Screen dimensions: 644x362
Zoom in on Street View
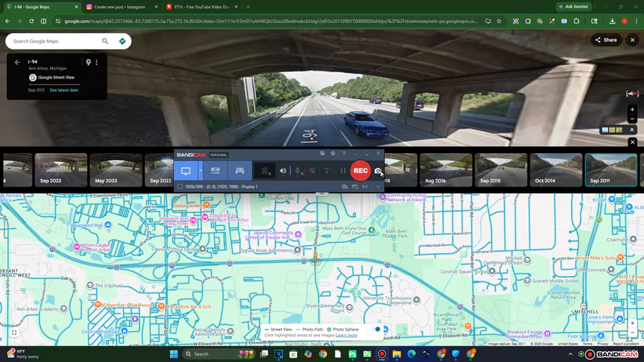click(x=632, y=109)
